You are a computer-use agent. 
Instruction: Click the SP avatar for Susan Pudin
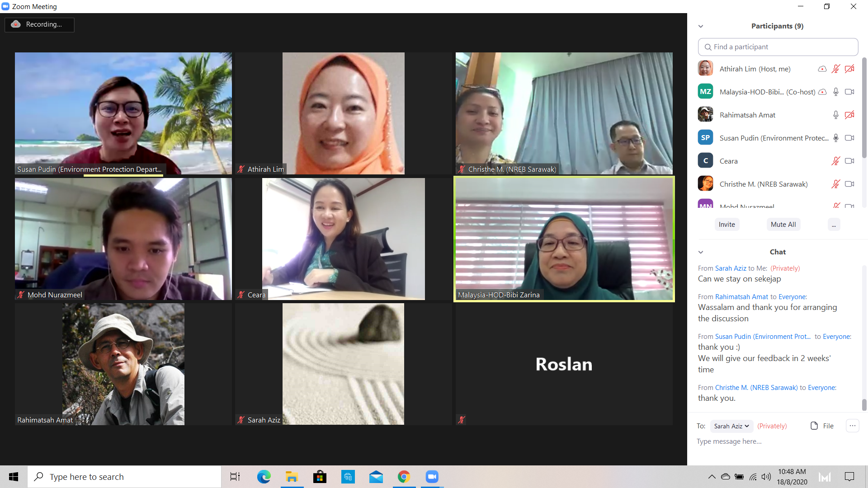[x=705, y=138]
